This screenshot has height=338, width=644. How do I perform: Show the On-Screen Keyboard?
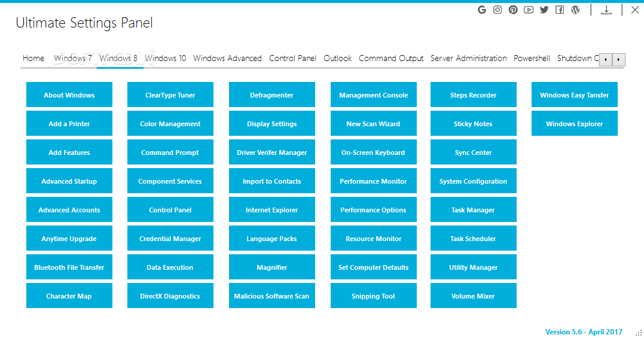pos(374,153)
